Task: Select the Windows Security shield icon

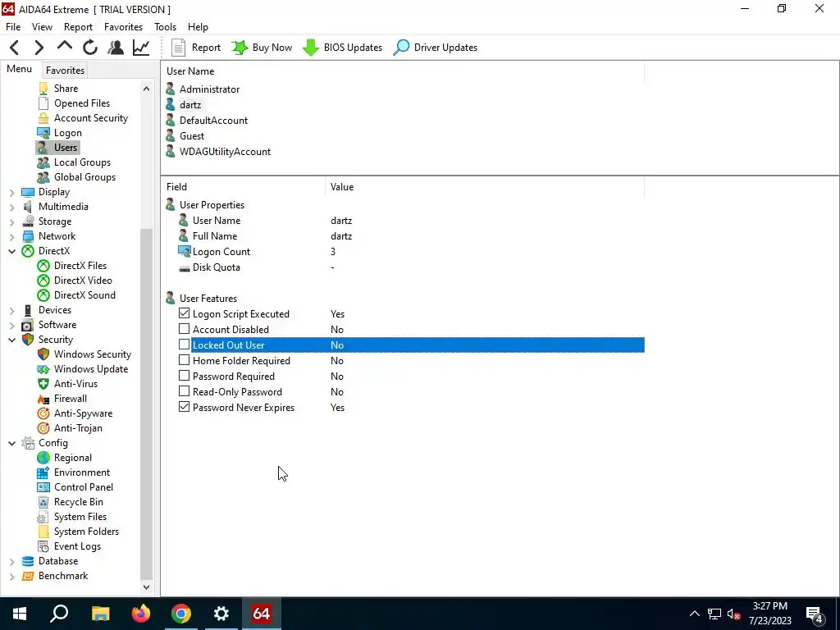Action: tap(43, 354)
